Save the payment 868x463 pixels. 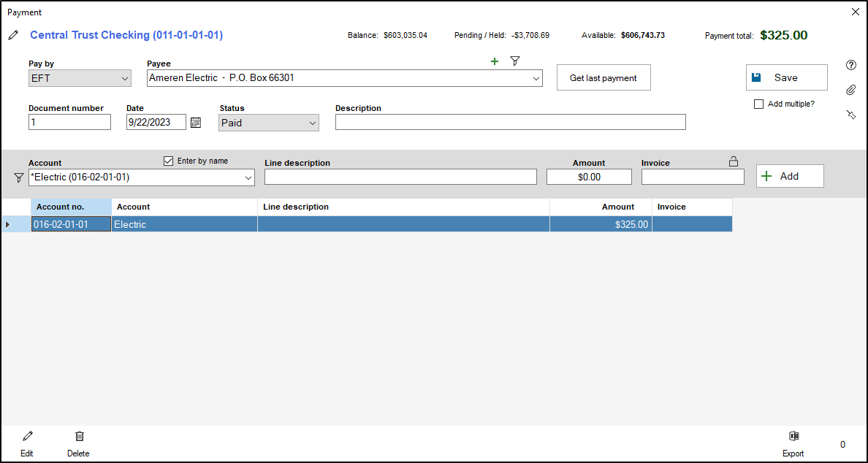787,77
